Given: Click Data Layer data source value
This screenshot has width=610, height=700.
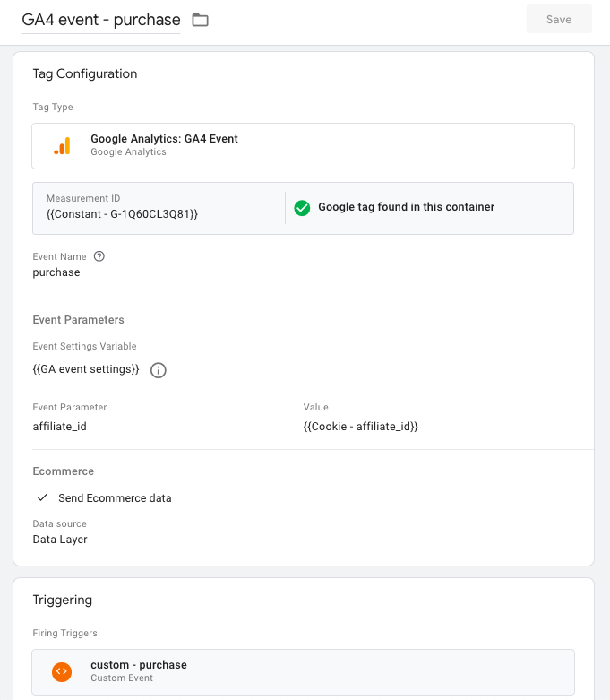Looking at the screenshot, I should coord(60,540).
